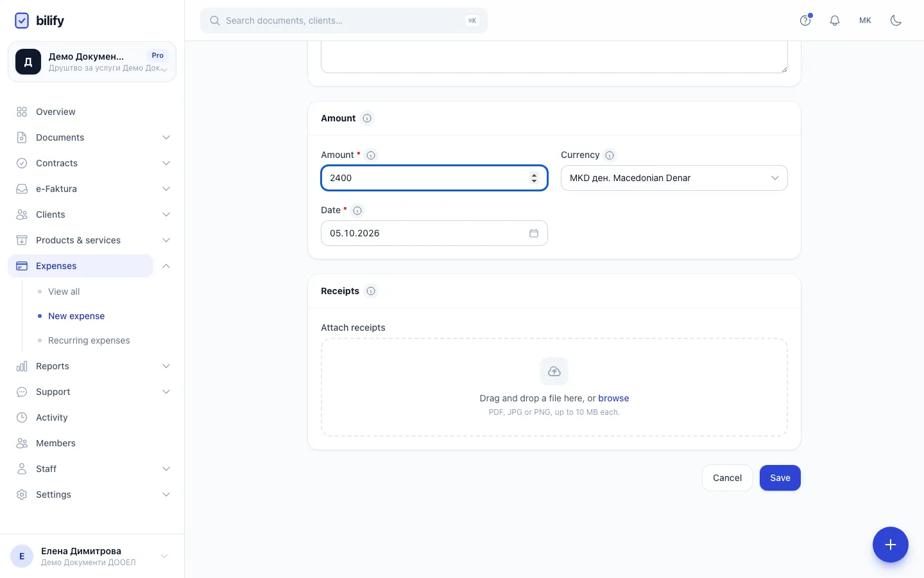The image size is (924, 578).
Task: Open notifications bell
Action: tap(835, 21)
